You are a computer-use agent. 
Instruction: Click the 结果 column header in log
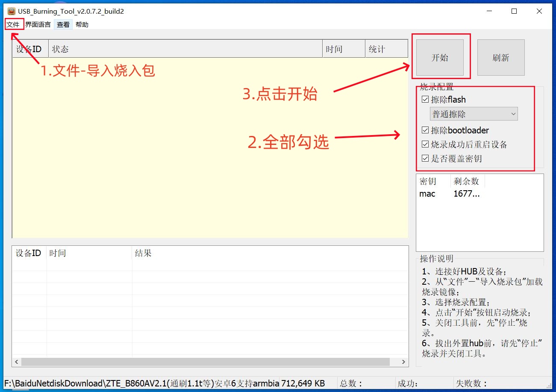[269, 253]
